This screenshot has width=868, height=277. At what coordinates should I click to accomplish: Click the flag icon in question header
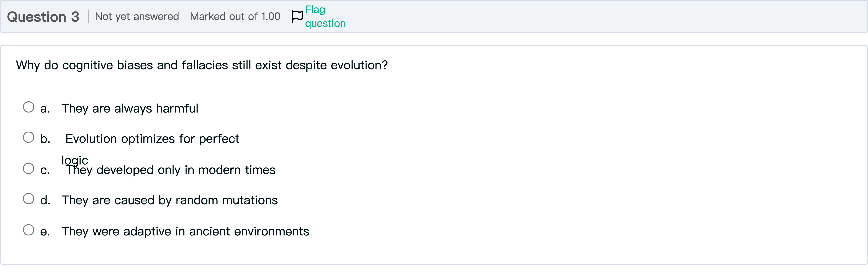(x=297, y=16)
